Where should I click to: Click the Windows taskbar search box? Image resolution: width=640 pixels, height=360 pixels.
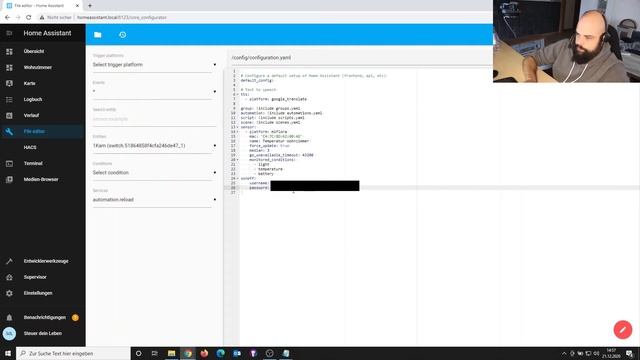tap(73, 353)
